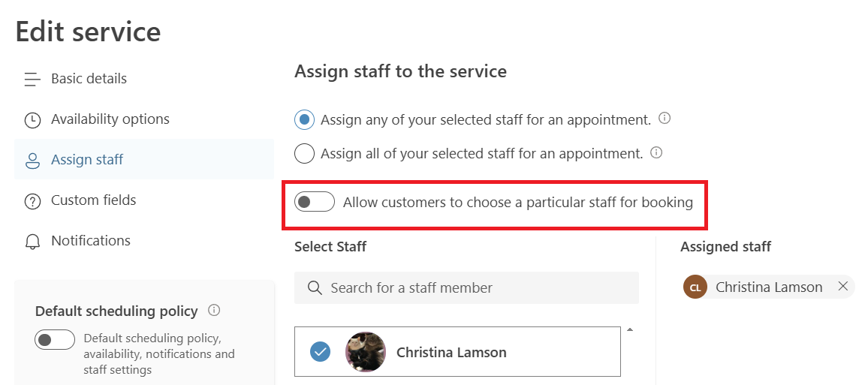
Task: Click the Notifications bell icon
Action: coord(32,242)
